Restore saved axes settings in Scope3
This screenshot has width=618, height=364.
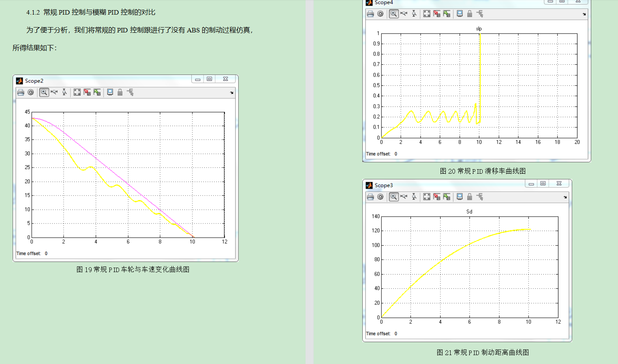click(447, 197)
